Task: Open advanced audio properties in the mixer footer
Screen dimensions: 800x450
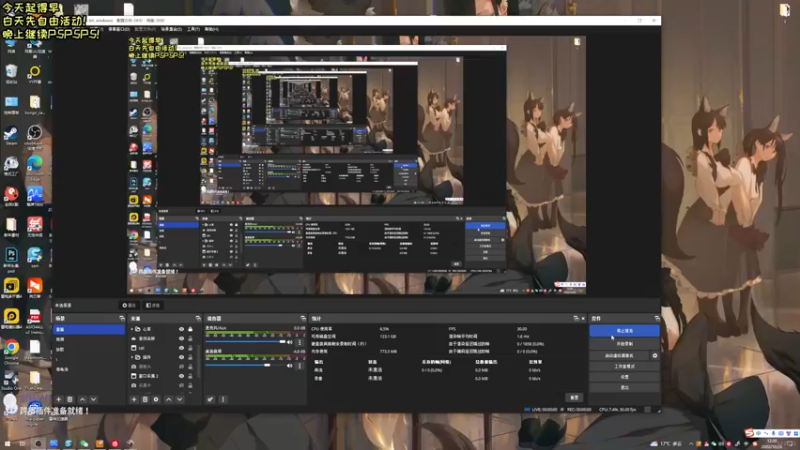Action: click(x=210, y=399)
